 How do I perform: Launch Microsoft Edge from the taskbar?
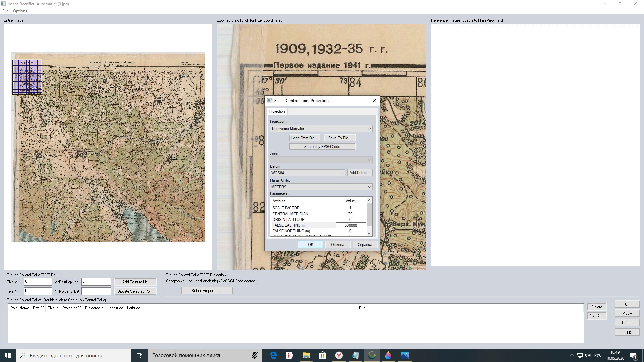click(x=273, y=355)
